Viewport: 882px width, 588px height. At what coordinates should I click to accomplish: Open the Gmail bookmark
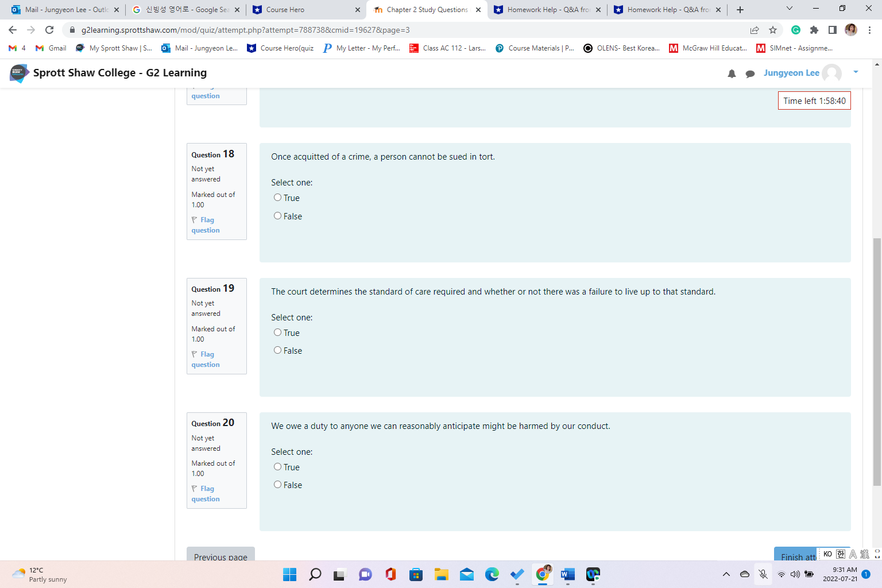tap(51, 48)
